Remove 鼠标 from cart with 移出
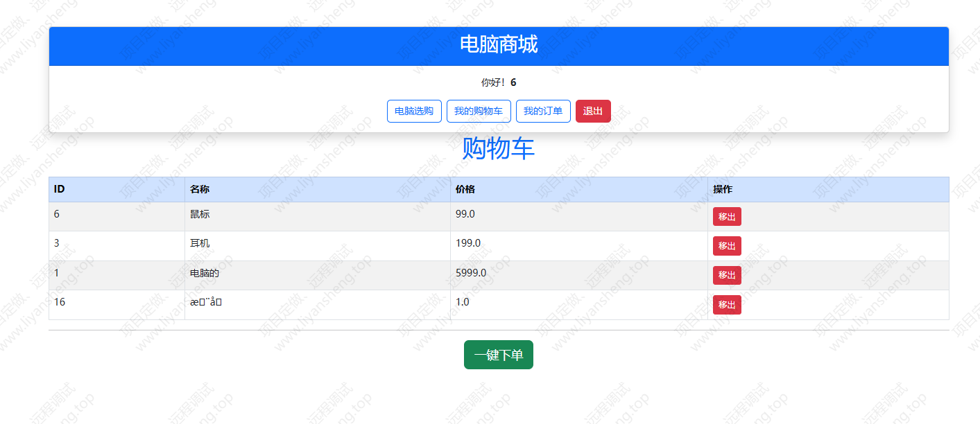 [x=727, y=217]
